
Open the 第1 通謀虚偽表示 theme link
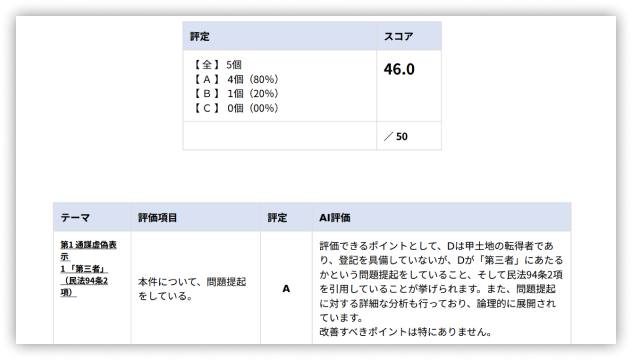click(88, 250)
